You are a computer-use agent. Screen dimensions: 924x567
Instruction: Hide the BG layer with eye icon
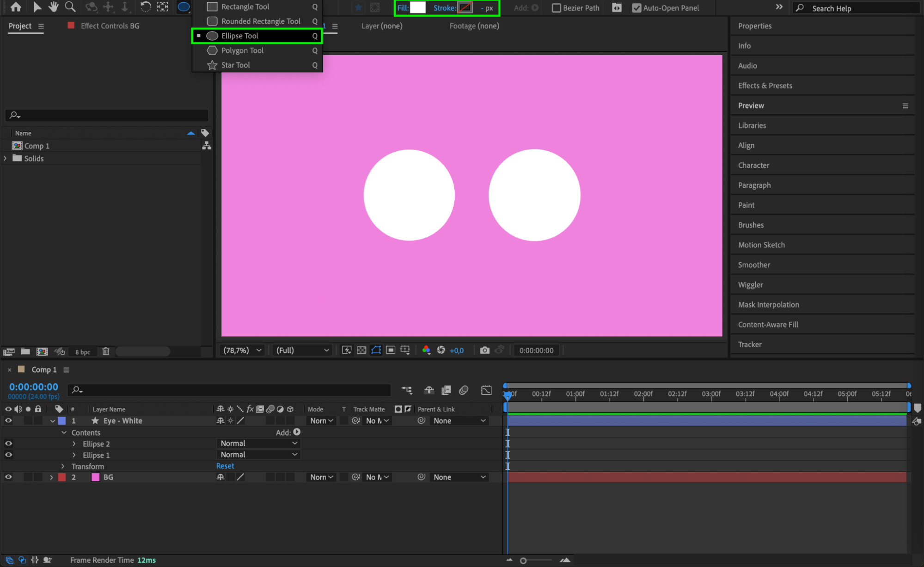coord(8,477)
